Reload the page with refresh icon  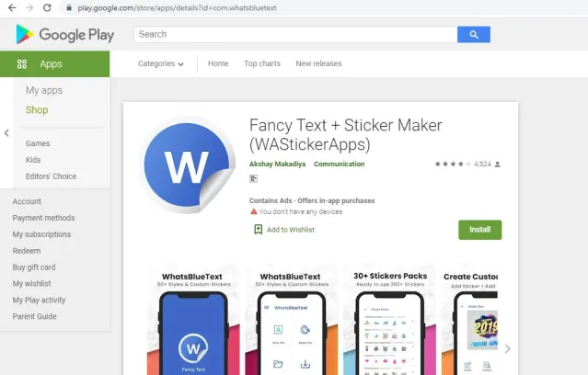[47, 7]
